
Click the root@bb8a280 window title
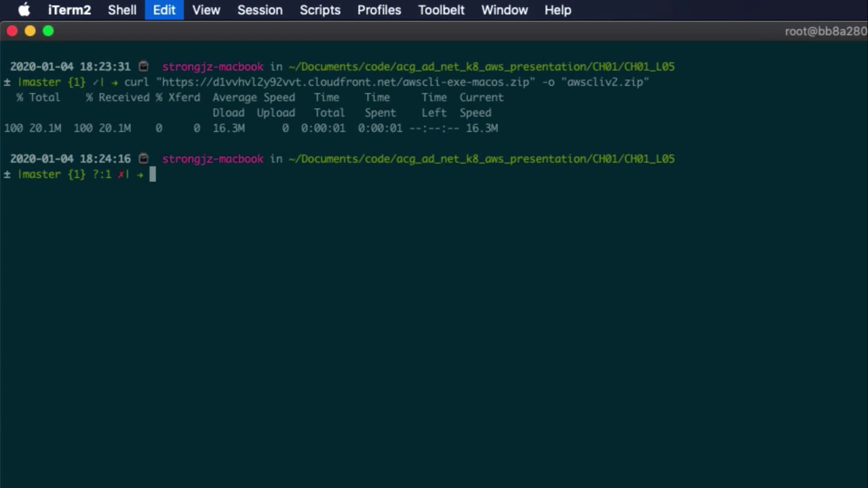pyautogui.click(x=826, y=31)
